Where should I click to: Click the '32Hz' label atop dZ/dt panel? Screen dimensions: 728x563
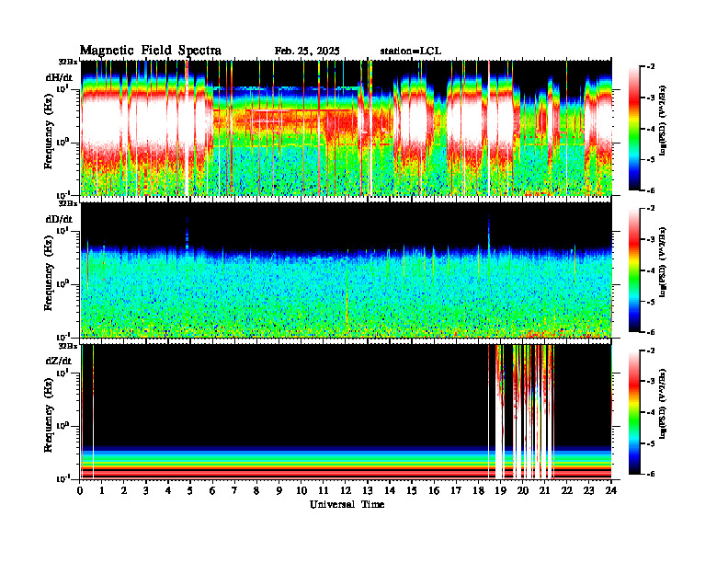coord(68,346)
